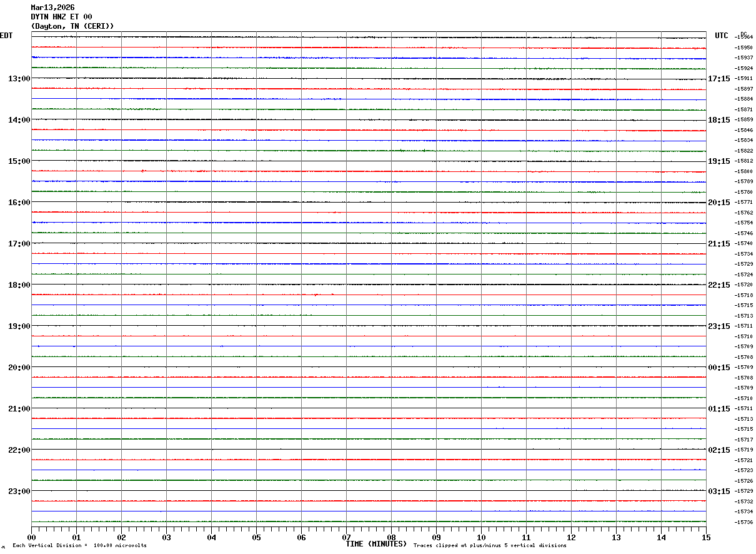Select the "14:00" EDT time label
Viewport: 756px width, 554px height.
click(x=19, y=120)
